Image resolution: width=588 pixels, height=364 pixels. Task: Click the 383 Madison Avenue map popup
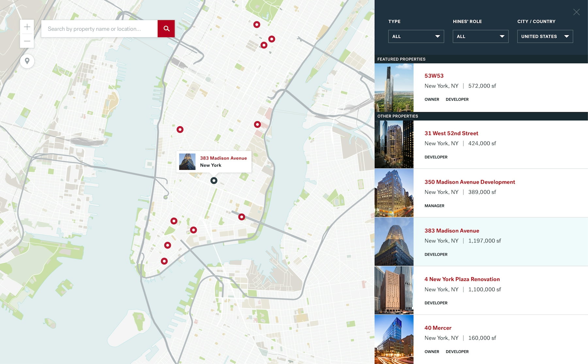tap(214, 161)
